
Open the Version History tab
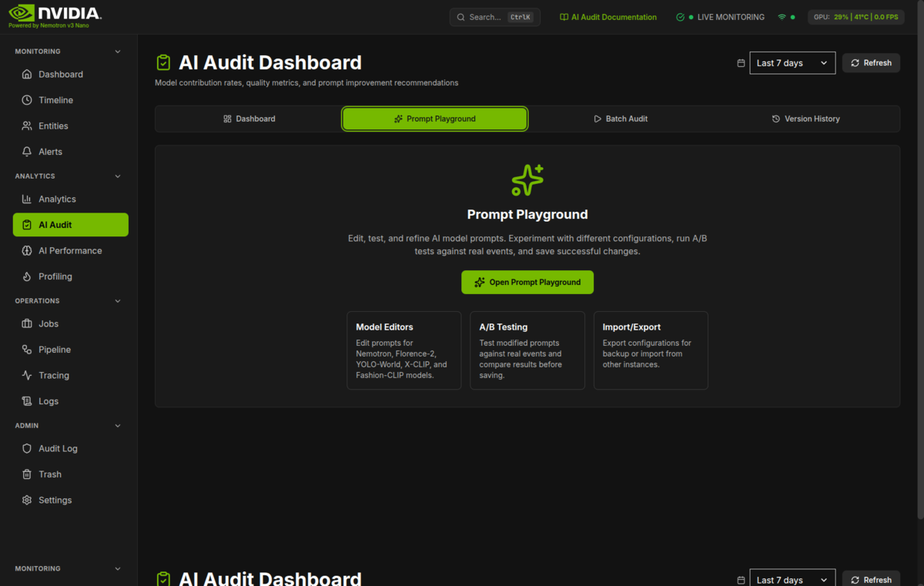(x=805, y=119)
